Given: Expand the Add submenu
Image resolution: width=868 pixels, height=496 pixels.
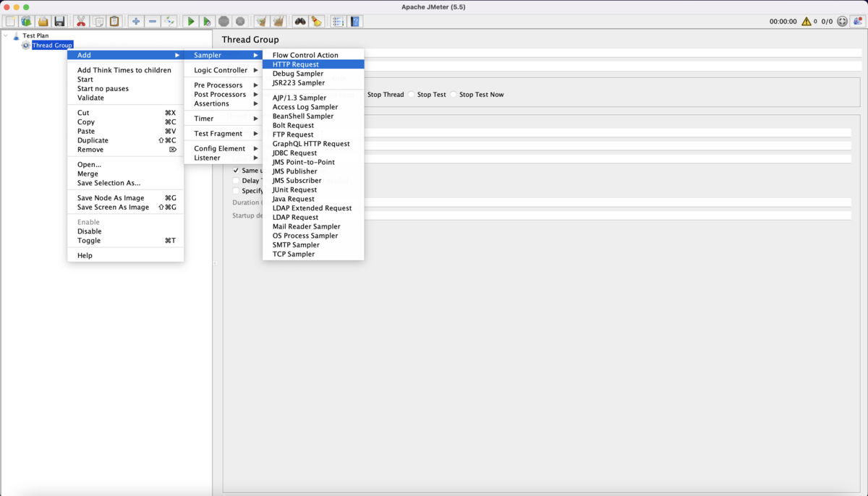Looking at the screenshot, I should (126, 55).
